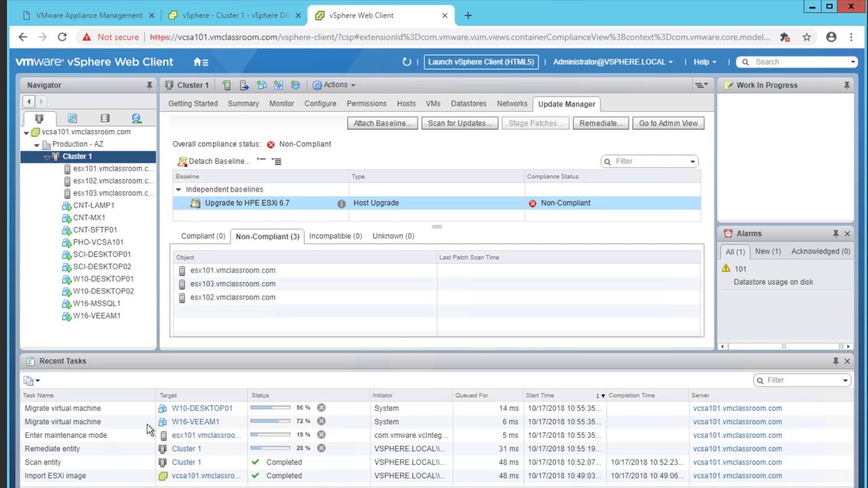Refresh the vSphere Web Client view
The image size is (868, 488).
click(x=406, y=62)
